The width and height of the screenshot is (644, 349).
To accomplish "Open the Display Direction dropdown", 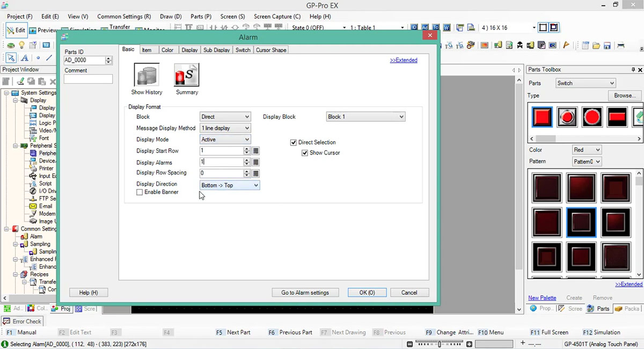I will [230, 185].
